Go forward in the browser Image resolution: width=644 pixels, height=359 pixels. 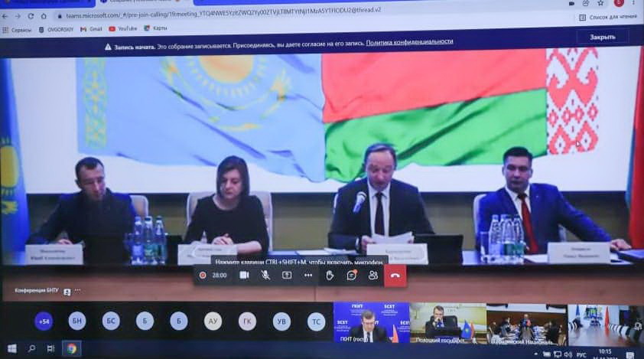(18, 16)
